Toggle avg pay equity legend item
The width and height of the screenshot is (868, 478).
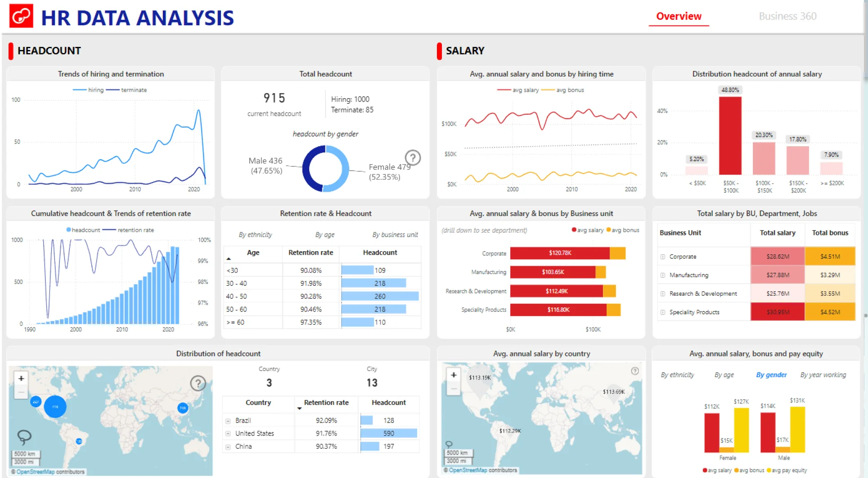pyautogui.click(x=787, y=470)
